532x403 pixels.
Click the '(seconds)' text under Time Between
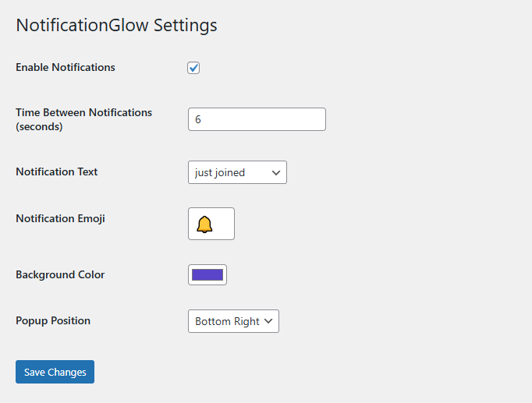[x=39, y=126]
